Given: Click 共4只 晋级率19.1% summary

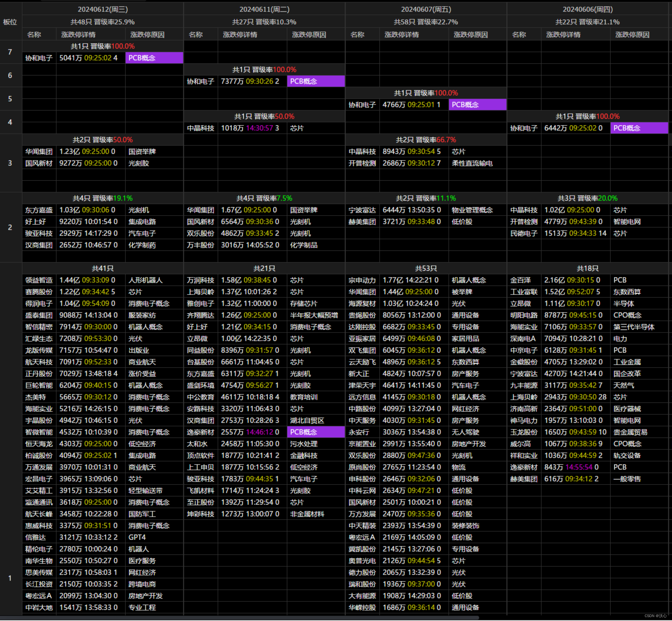Looking at the screenshot, I should click(x=103, y=198).
